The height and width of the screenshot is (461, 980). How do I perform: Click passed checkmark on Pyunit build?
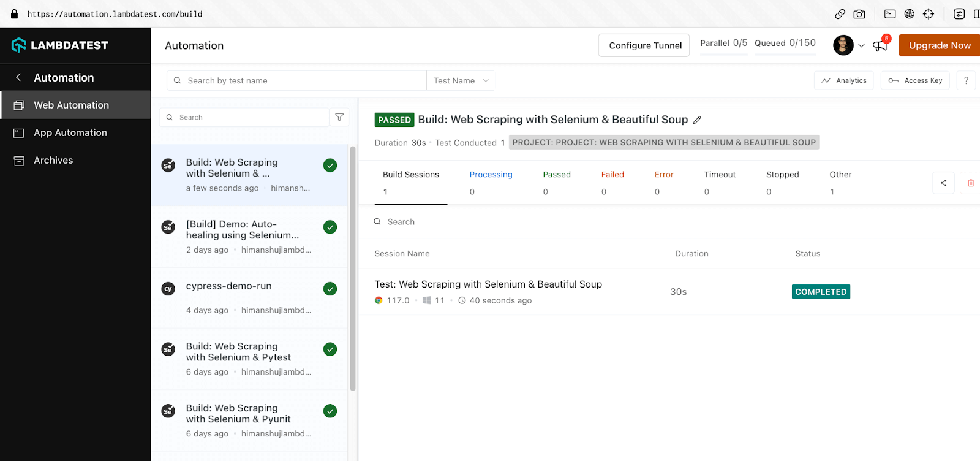(330, 411)
